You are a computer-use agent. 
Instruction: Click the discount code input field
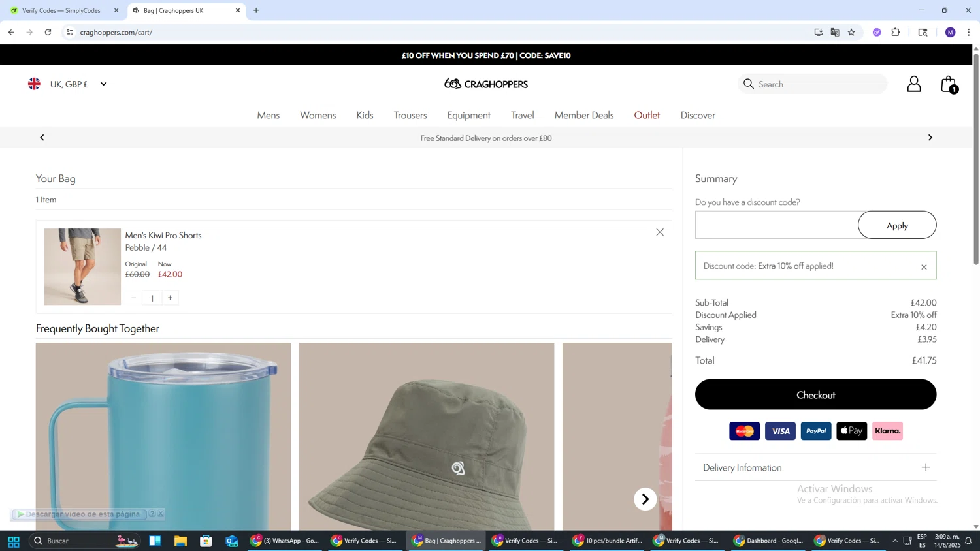[776, 225]
